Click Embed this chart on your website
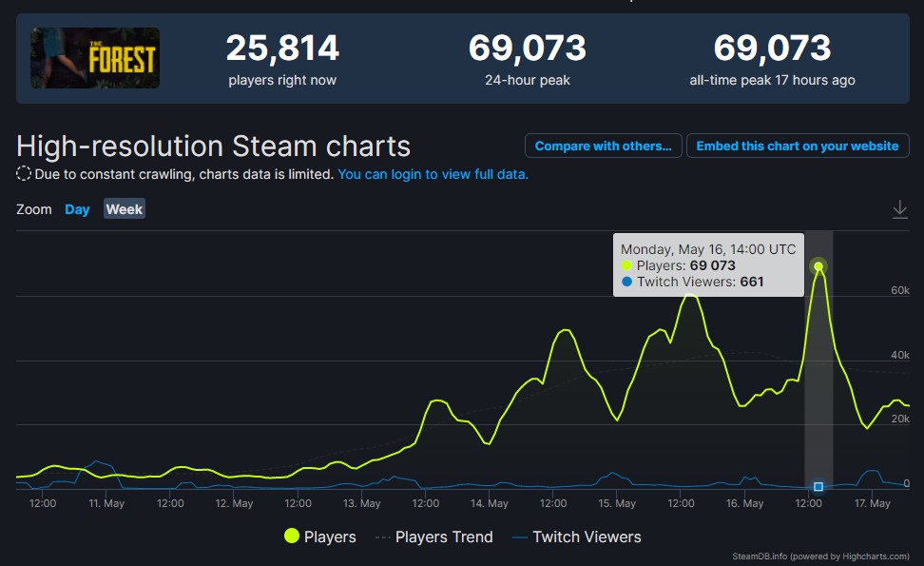Image resolution: width=924 pixels, height=566 pixels. click(x=798, y=146)
